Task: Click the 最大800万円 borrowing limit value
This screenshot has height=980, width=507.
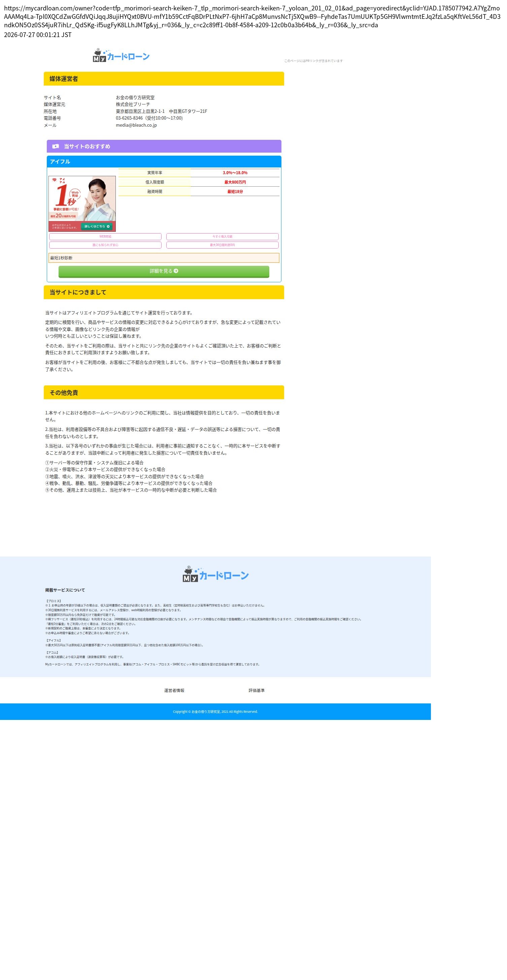Action: tap(235, 182)
